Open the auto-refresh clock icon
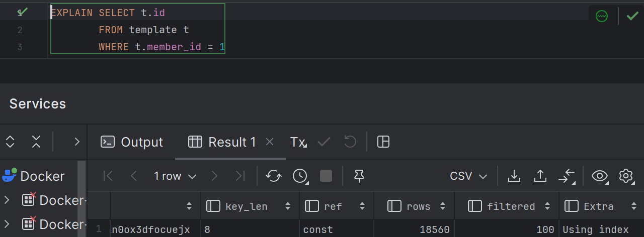 point(300,176)
